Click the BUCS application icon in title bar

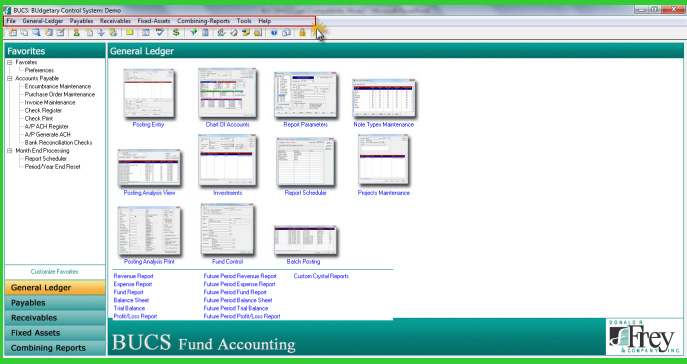tap(7, 10)
